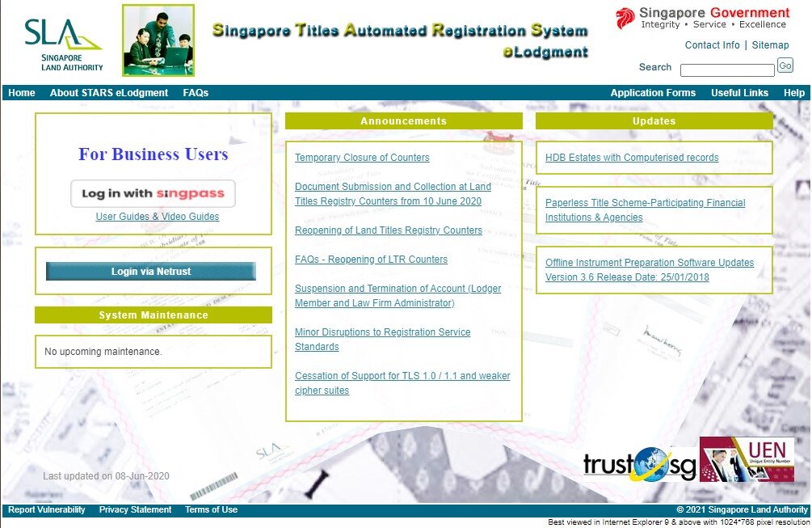Click Singapore Titles Automated Registration System title
This screenshot has width=812, height=528.
(x=400, y=31)
